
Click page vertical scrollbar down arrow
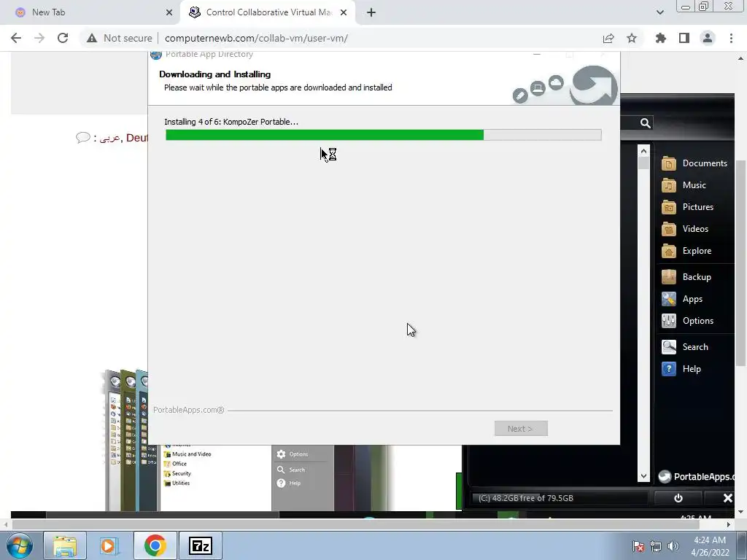[741, 513]
